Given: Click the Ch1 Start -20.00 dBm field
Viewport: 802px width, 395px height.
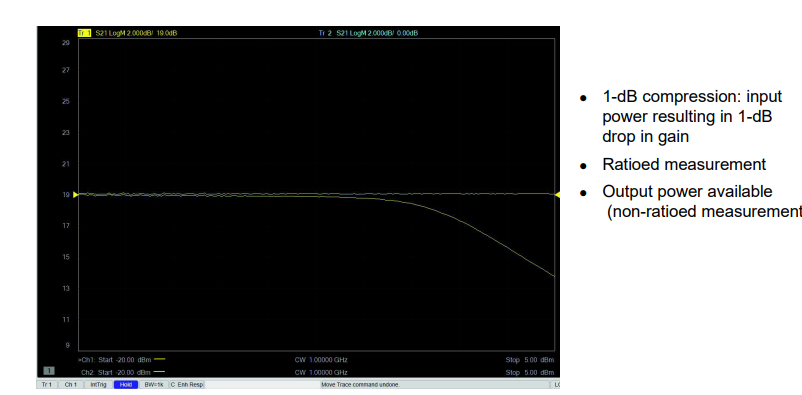Looking at the screenshot, I should (114, 360).
